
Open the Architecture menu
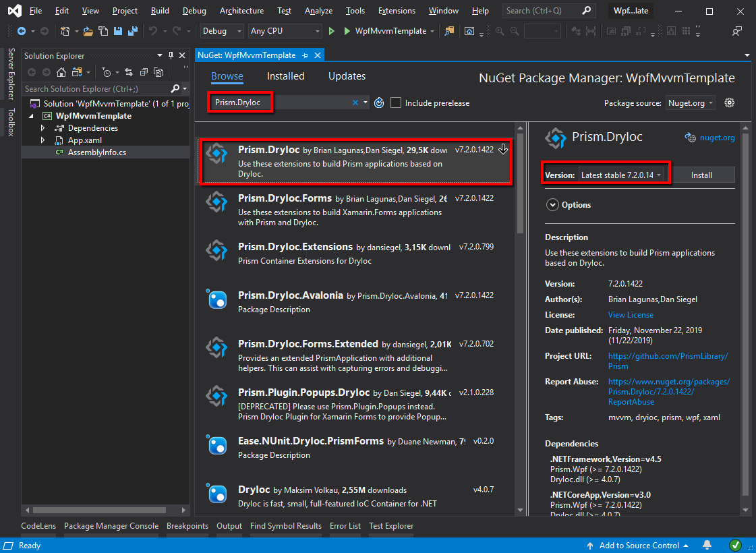[x=241, y=11]
